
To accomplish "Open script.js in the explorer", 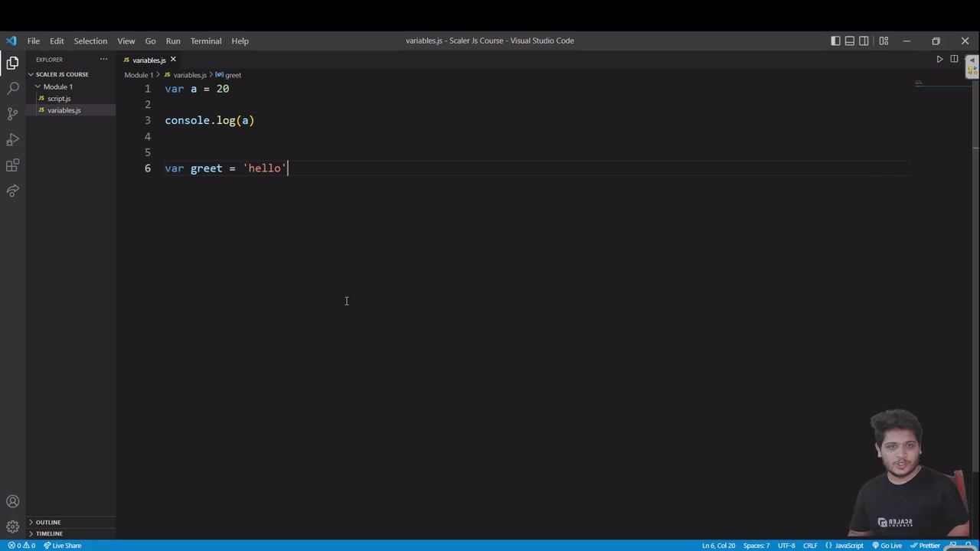I will click(x=71, y=99).
